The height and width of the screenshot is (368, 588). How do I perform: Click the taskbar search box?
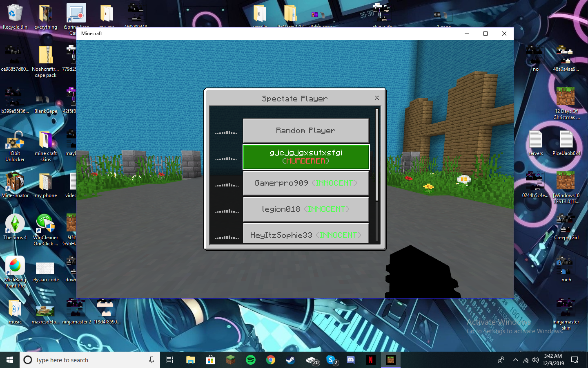[90, 360]
